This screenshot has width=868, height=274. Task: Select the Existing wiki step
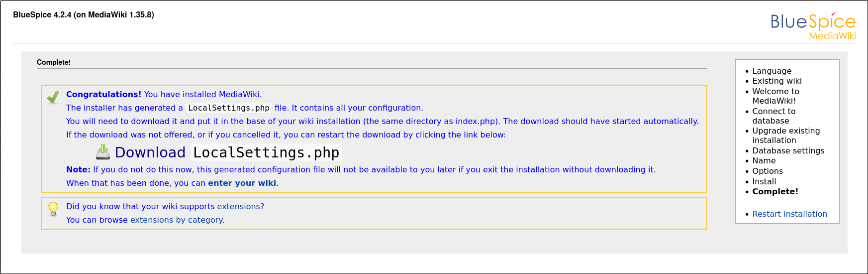coord(777,81)
